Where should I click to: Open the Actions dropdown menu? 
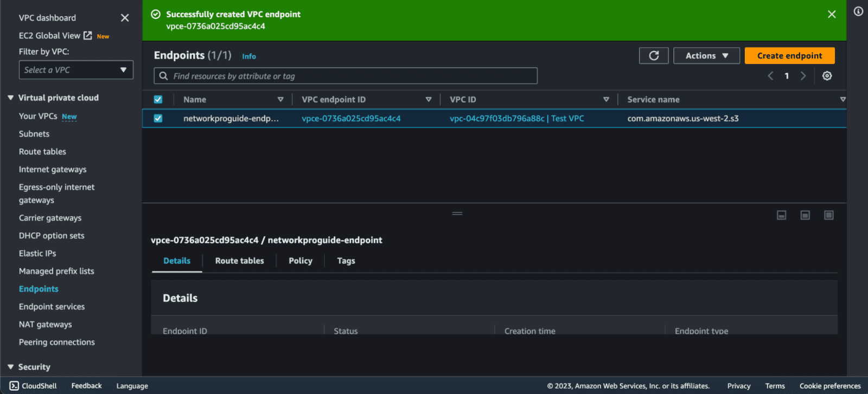click(706, 56)
